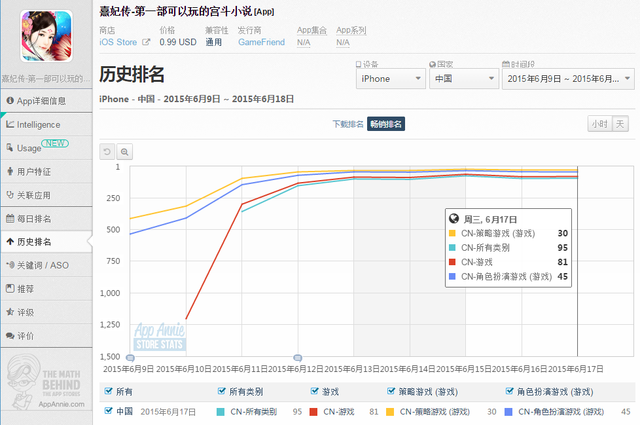Click the chart undo/reset zoom icon

tap(107, 151)
